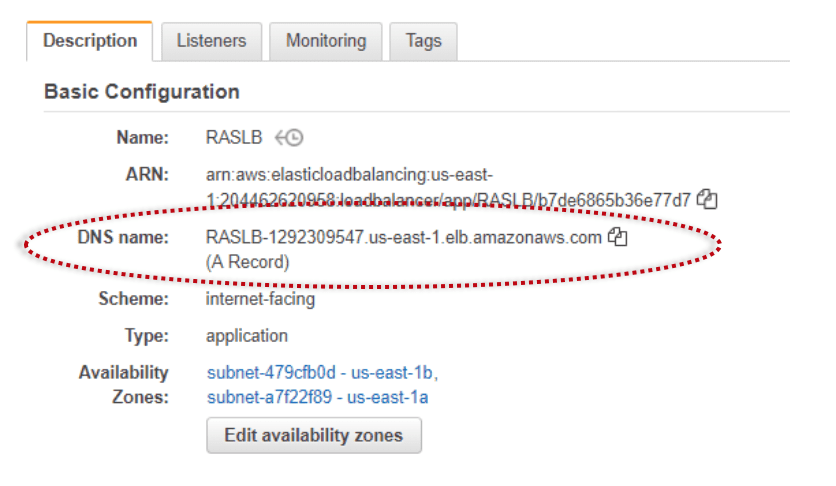Image resolution: width=836 pixels, height=486 pixels.
Task: Open the Monitoring tab
Action: pos(326,41)
